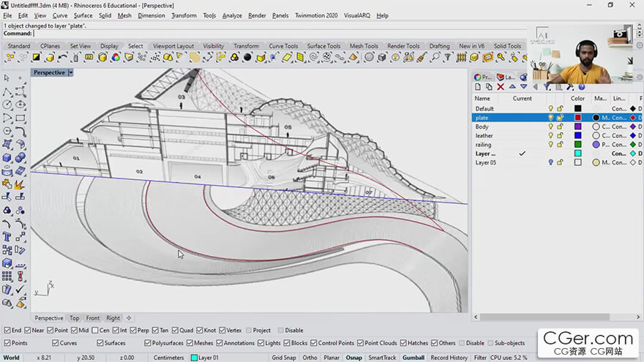Click the select points dotted icon
Viewport: 644px width, 362px height.
pyautogui.click(x=155, y=58)
